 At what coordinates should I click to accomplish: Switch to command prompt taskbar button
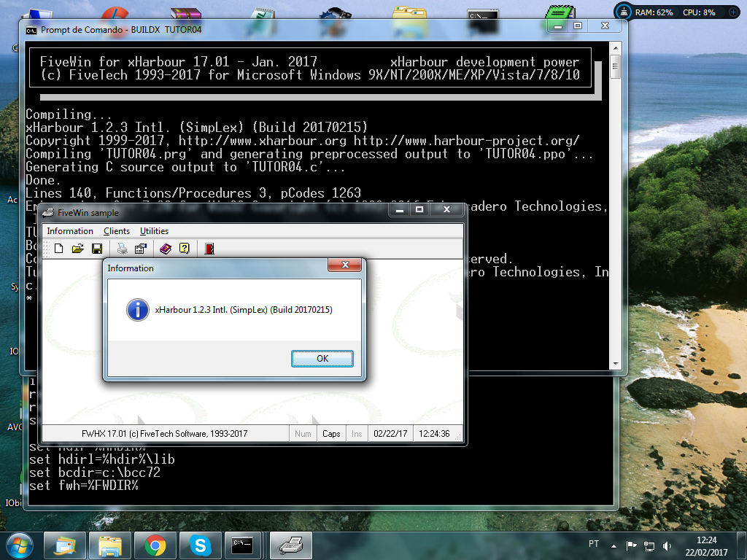[242, 545]
